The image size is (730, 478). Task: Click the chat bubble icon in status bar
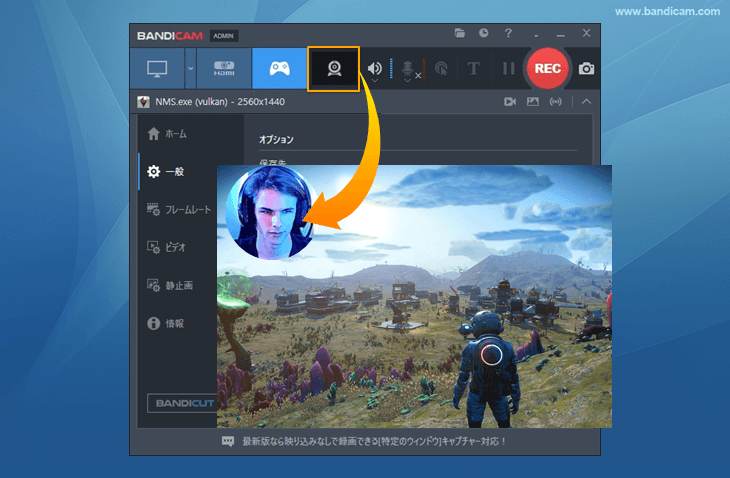(228, 441)
